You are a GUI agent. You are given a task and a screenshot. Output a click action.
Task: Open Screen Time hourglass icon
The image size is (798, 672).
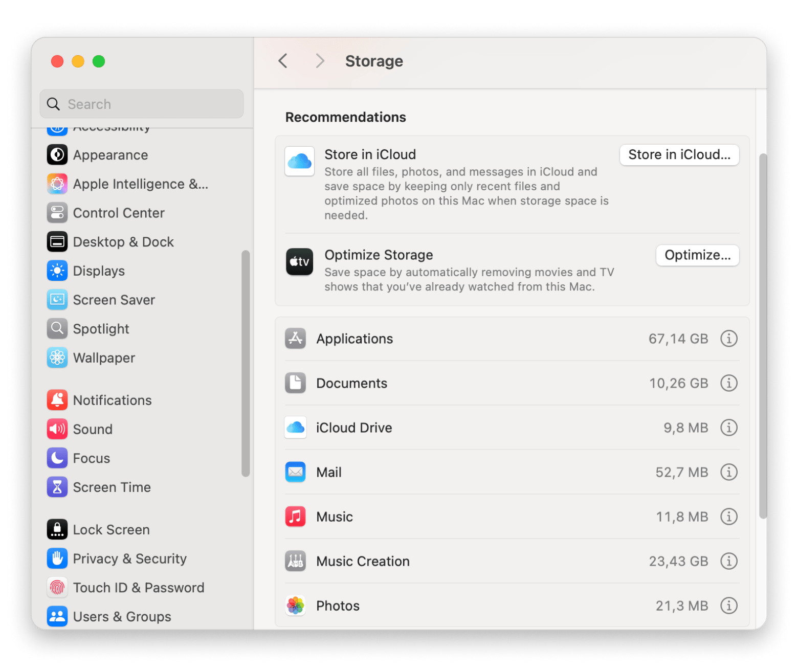point(57,487)
